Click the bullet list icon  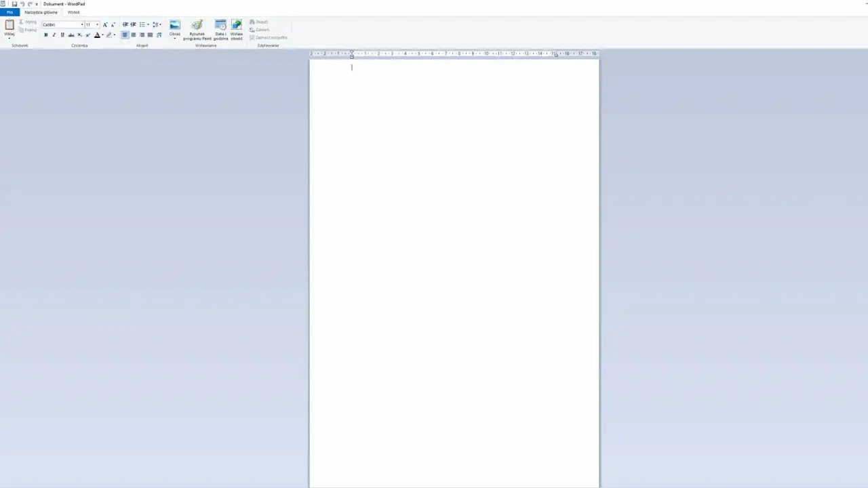coord(142,24)
